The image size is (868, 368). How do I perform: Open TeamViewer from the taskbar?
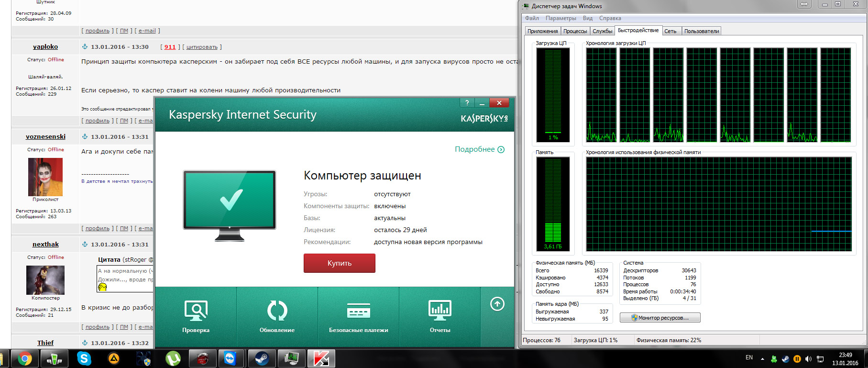231,358
